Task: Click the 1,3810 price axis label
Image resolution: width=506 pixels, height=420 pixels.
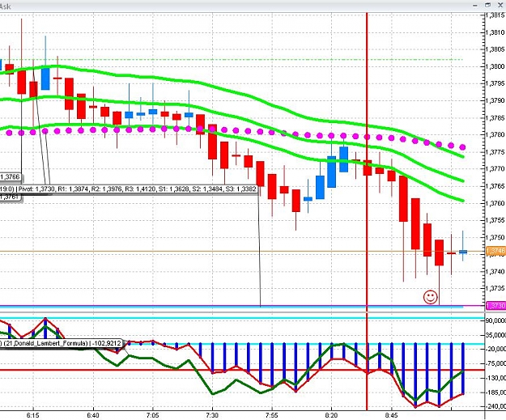Action: tap(496, 32)
